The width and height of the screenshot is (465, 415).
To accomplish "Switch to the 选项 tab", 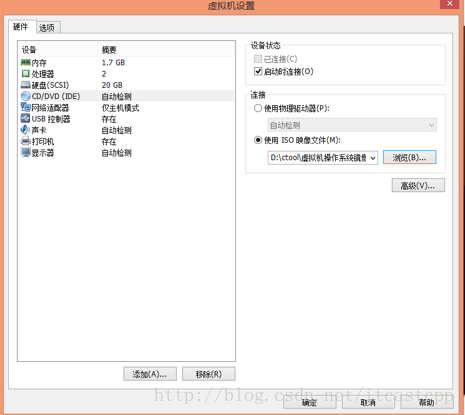I will (47, 28).
